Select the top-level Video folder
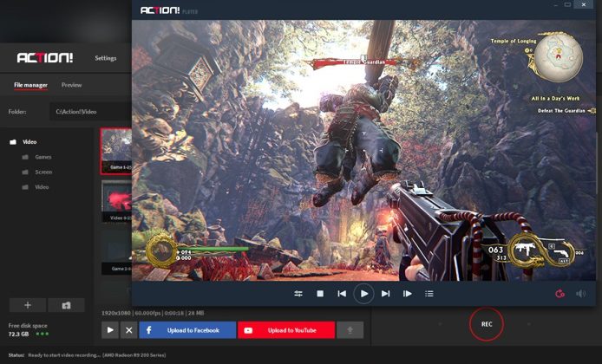Screen dimensions: 602x364 coord(23,142)
